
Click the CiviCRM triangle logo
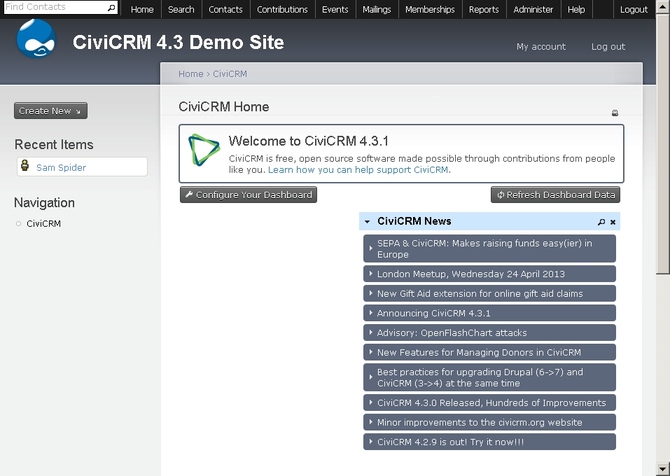coord(204,150)
